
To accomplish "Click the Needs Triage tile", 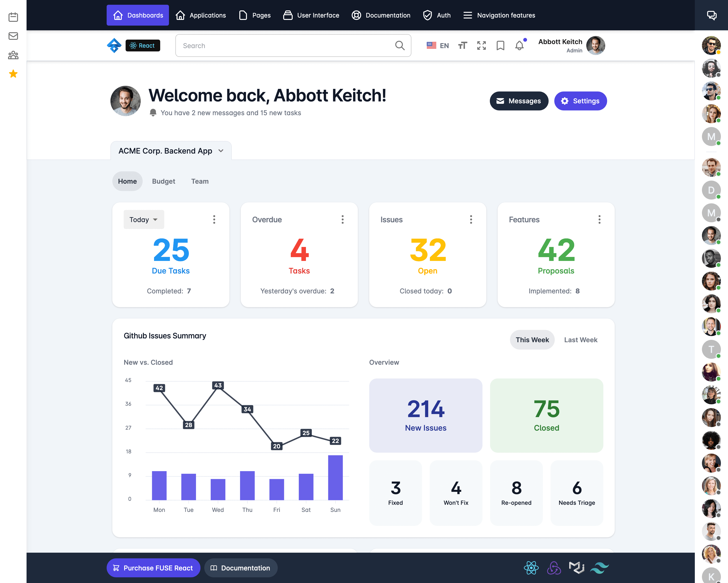I will click(x=577, y=493).
